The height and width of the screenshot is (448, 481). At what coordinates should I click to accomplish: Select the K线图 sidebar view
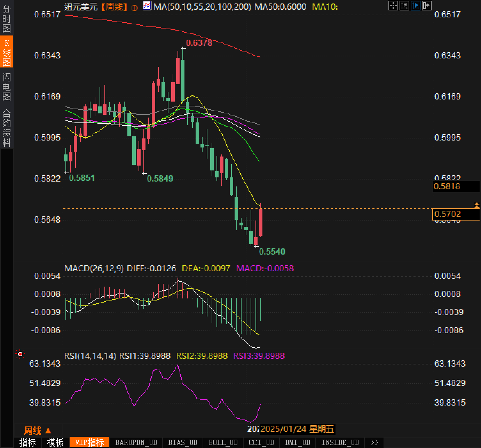(7, 53)
